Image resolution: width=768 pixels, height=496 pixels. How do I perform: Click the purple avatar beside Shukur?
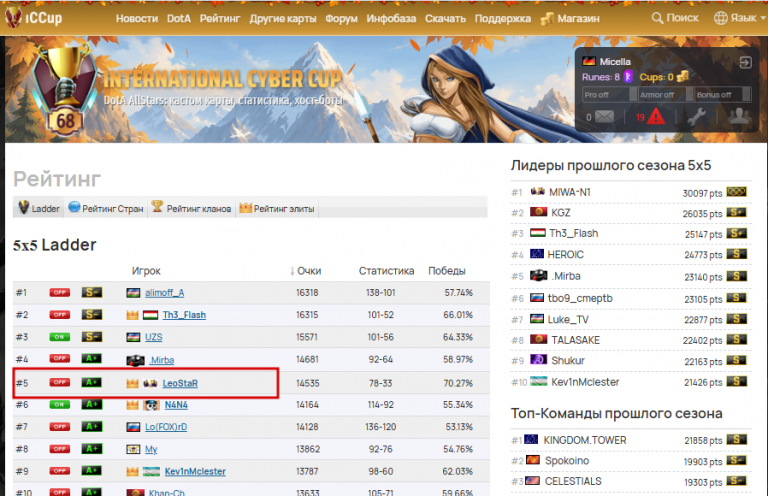pos(538,360)
